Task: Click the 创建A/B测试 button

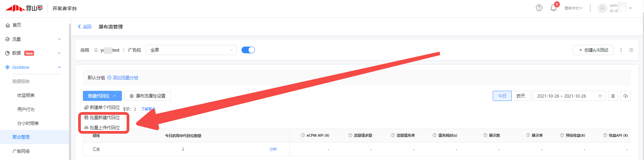Action: pyautogui.click(x=593, y=50)
